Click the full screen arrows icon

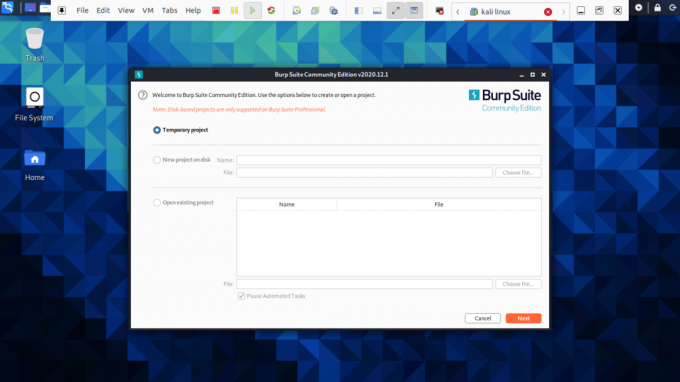(x=396, y=10)
